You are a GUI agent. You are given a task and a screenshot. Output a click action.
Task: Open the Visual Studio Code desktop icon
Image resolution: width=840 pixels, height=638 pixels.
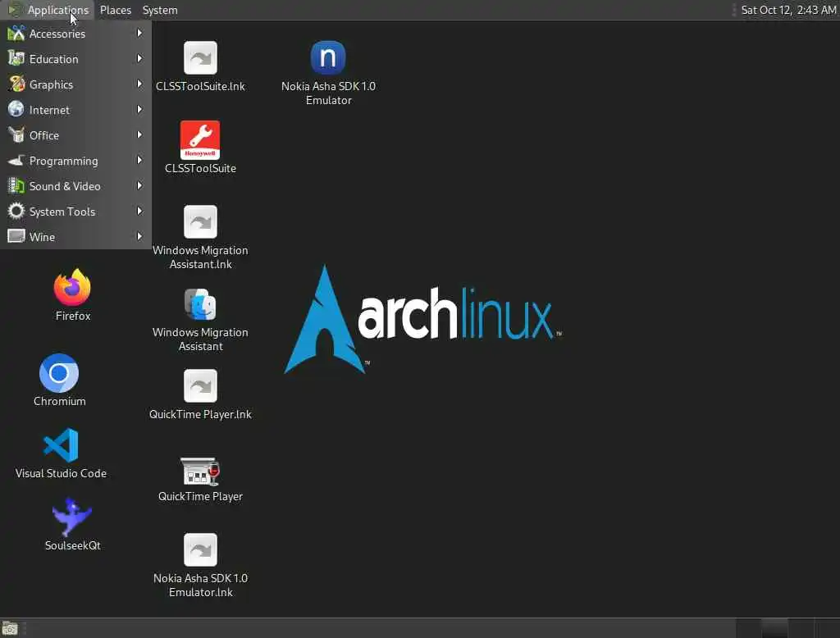(x=61, y=445)
